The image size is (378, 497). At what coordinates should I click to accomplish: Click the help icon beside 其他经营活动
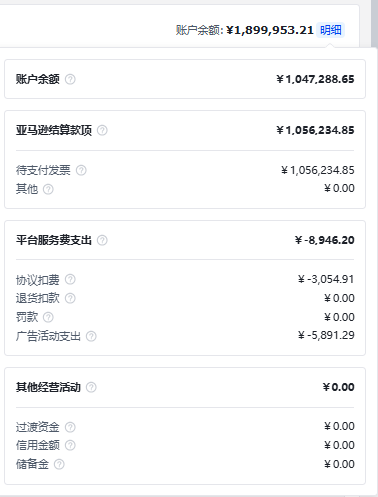91,387
